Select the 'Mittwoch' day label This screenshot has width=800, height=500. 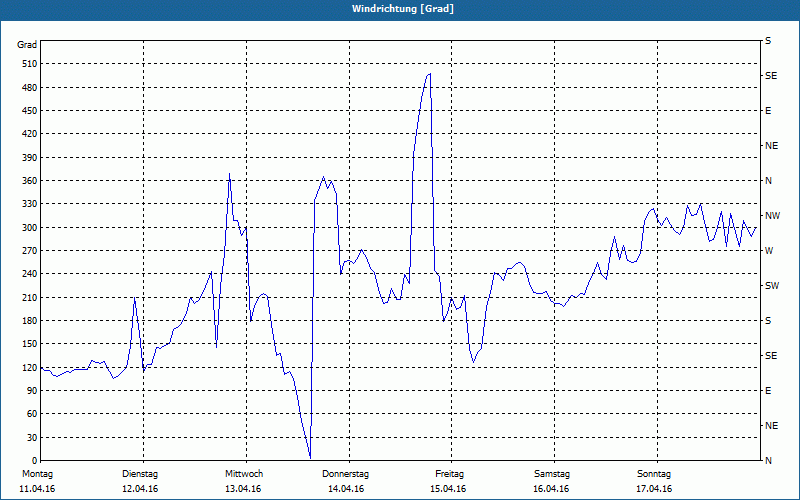point(243,474)
